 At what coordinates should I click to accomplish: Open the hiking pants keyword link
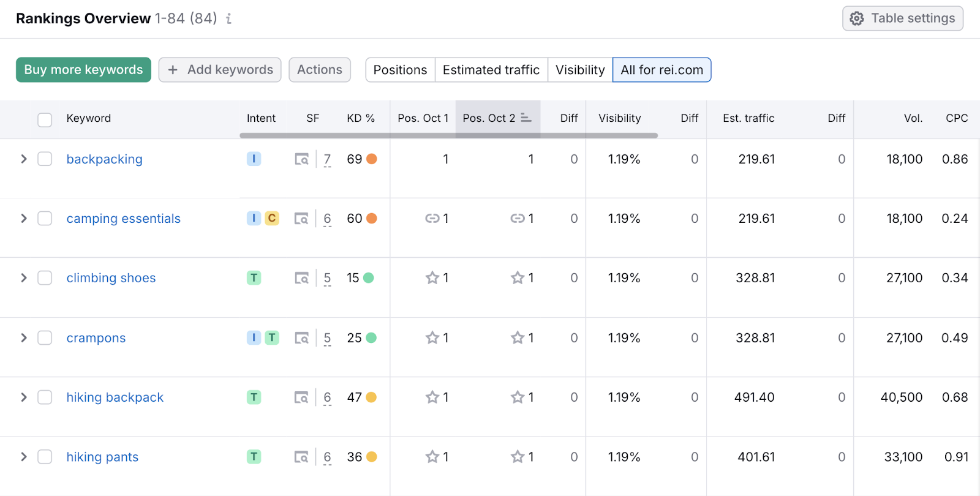(x=102, y=457)
